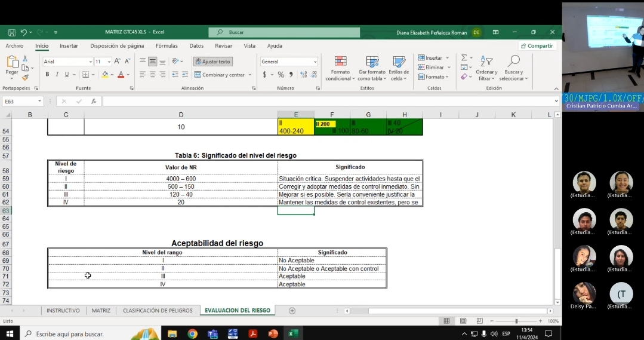Screen dimensions: 644x340
Task: Click the Compartir button
Action: 537,46
